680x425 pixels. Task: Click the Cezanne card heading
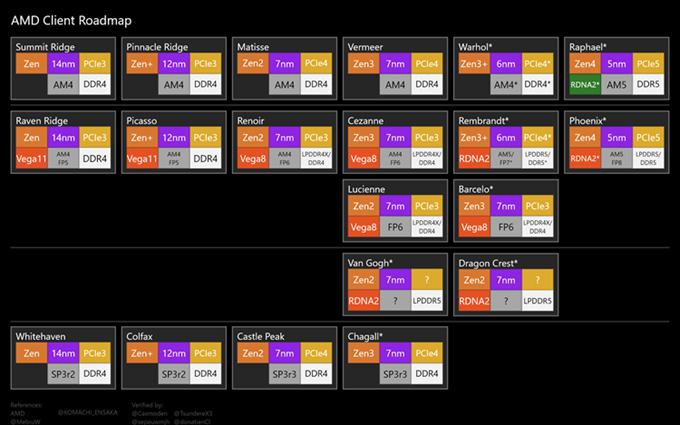point(365,121)
